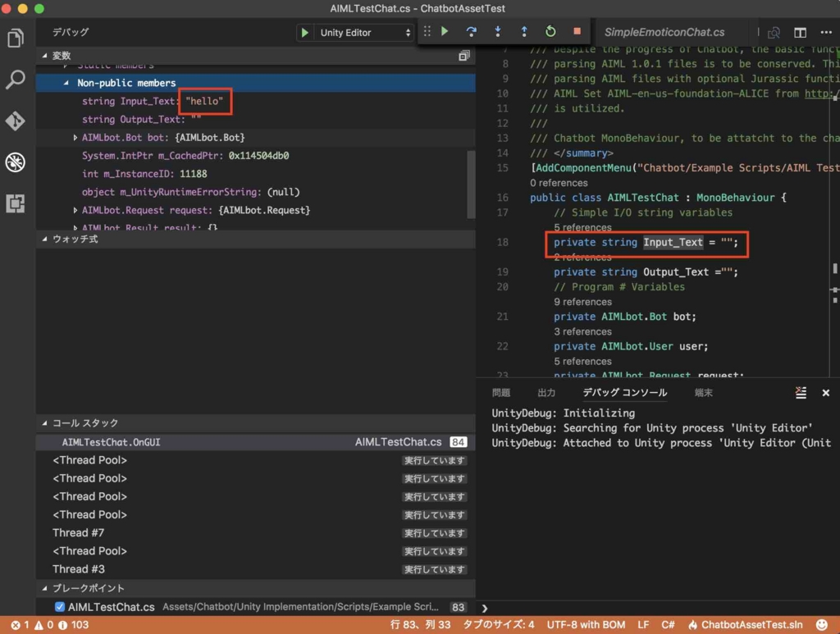Screen dimensions: 840x634
Task: Select Thread #7 in call stack
Action: pos(256,533)
